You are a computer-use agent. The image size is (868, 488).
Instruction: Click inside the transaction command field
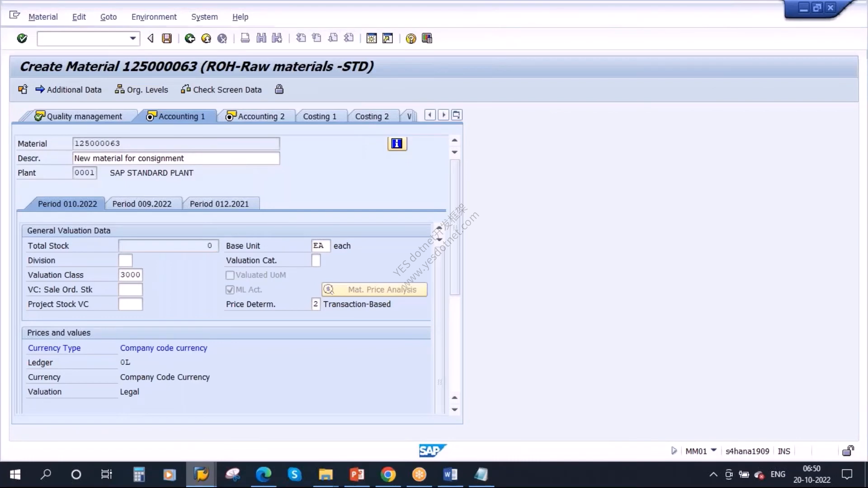[x=83, y=38]
